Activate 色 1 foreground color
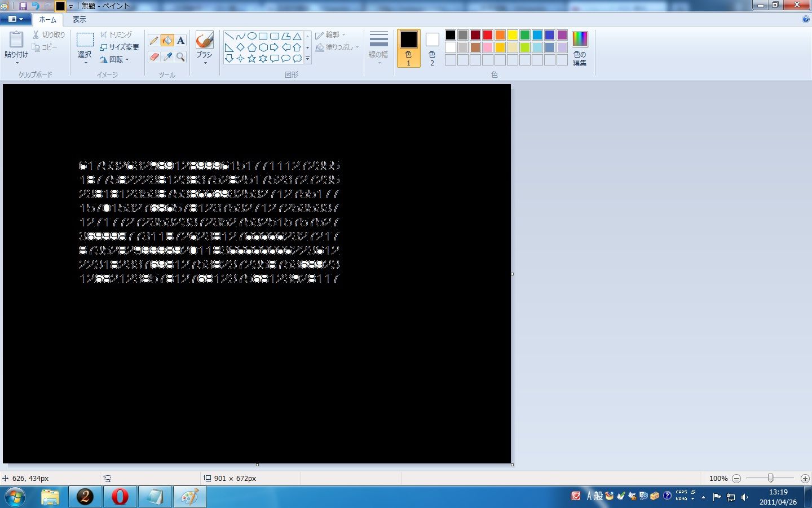This screenshot has width=812, height=508. [x=409, y=49]
